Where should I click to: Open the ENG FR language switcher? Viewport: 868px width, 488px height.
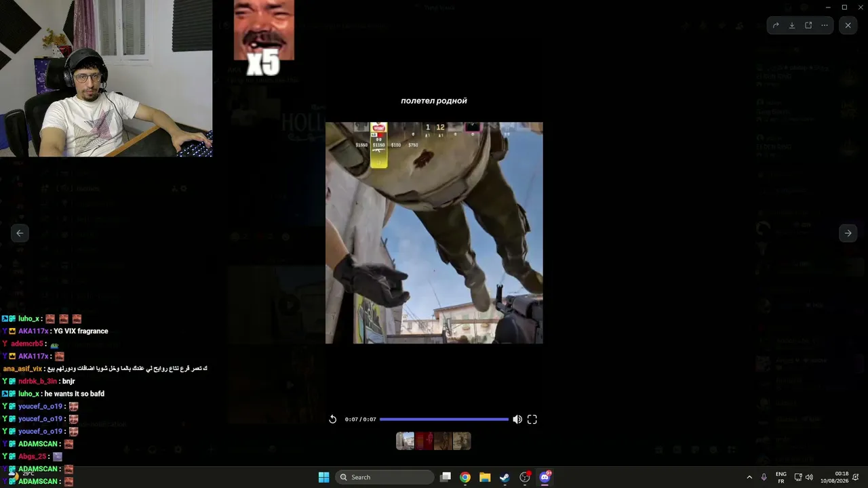point(781,477)
